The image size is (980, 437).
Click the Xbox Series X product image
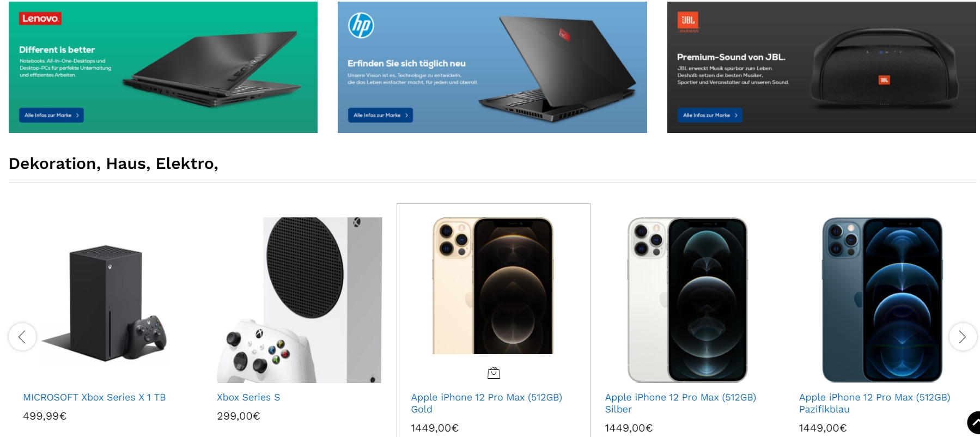105,300
